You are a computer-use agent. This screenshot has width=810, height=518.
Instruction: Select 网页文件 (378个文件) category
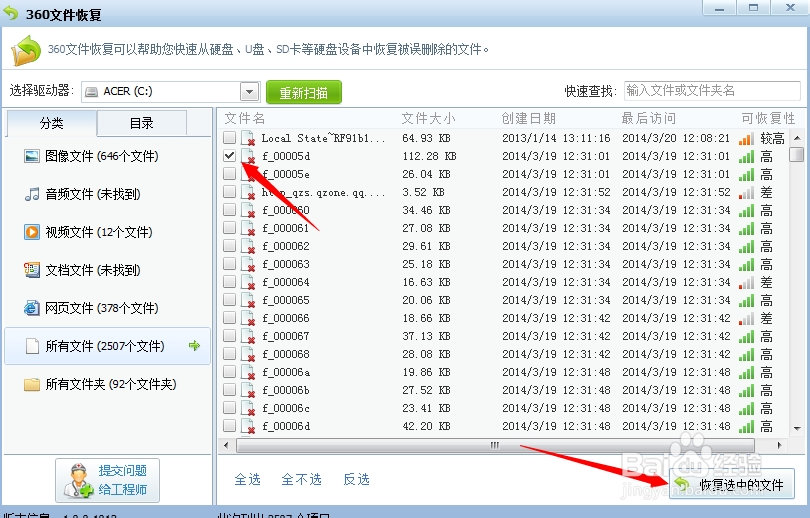point(107,308)
